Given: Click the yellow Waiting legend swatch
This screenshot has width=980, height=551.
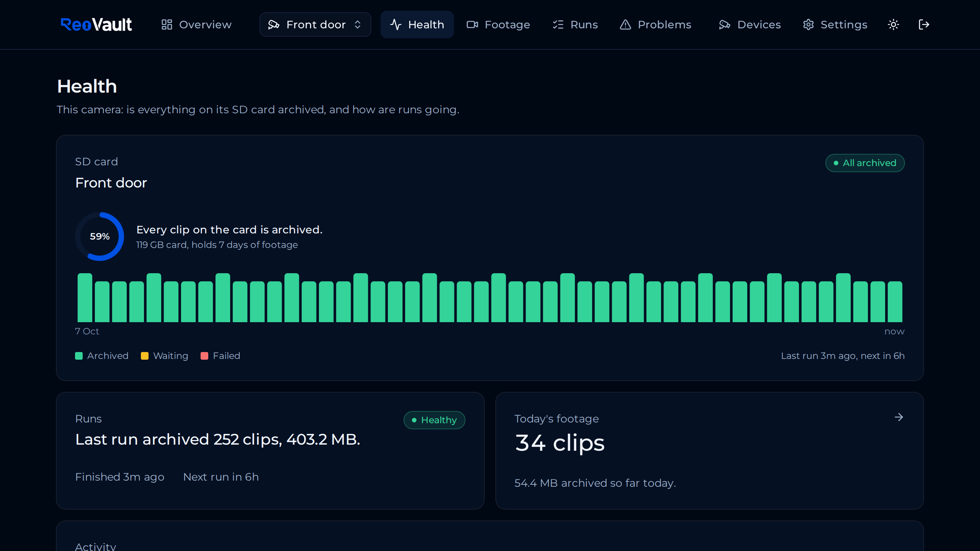Looking at the screenshot, I should coord(145,356).
